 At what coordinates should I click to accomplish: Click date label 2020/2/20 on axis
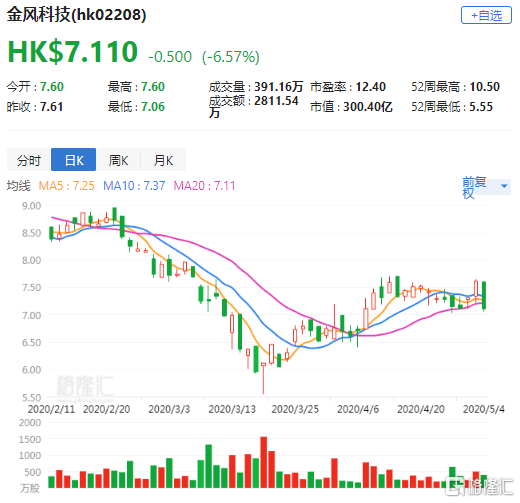(x=106, y=409)
